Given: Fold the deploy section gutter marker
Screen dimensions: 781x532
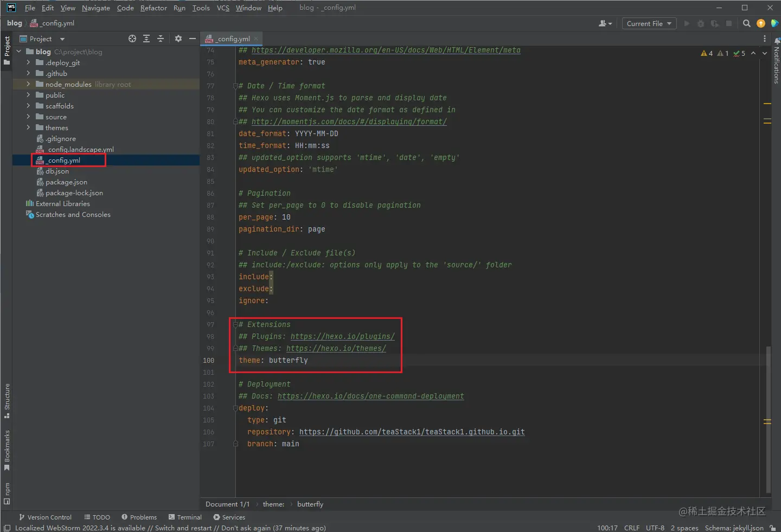Looking at the screenshot, I should (235, 408).
